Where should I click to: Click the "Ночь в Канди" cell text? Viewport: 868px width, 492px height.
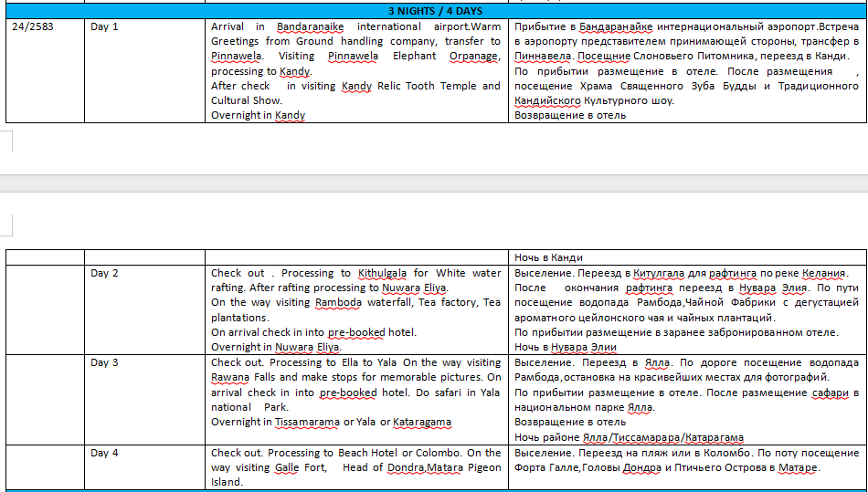[548, 257]
